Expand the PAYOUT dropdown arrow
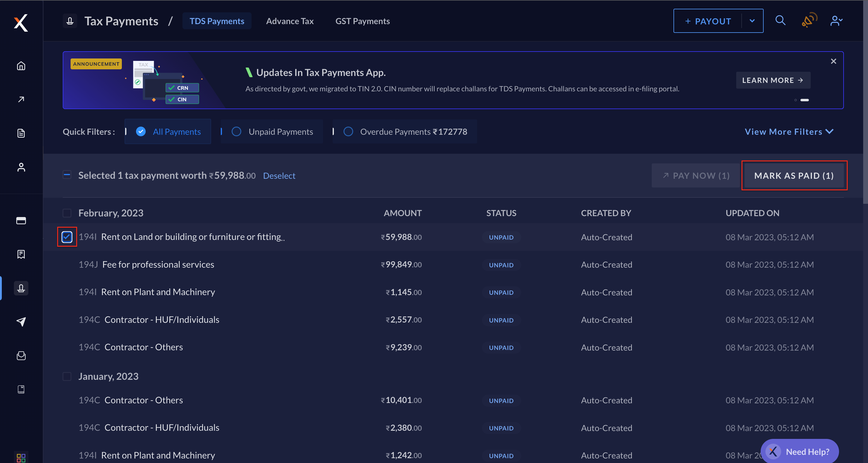Screen dimensions: 868x463 [752, 21]
